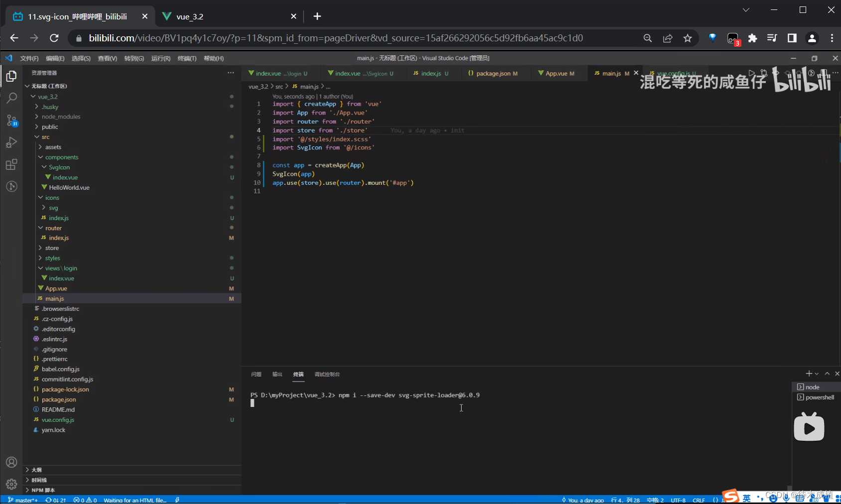The height and width of the screenshot is (504, 841).
Task: Switch to the Output panel tab (输出)
Action: tap(277, 374)
